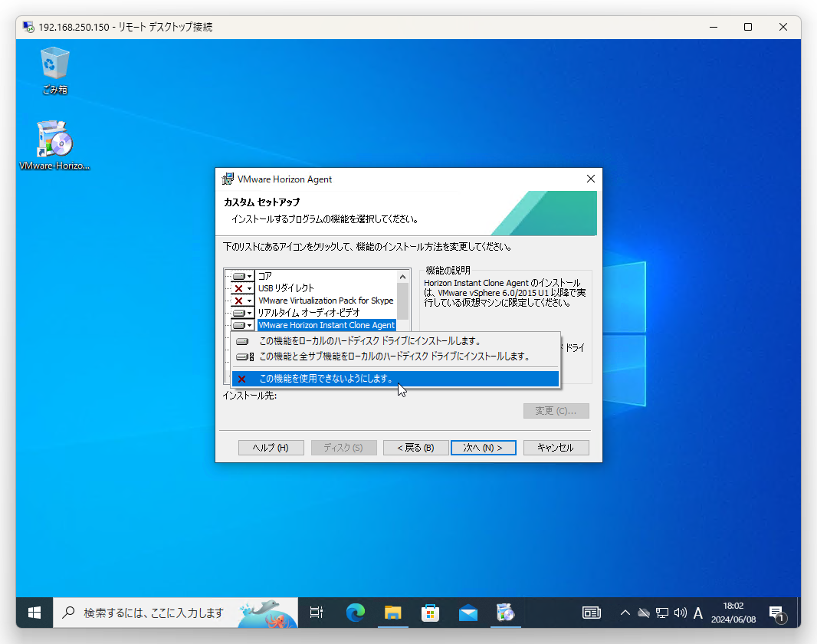817x644 pixels.
Task: Open the Mail app from the taskbar
Action: point(468,613)
